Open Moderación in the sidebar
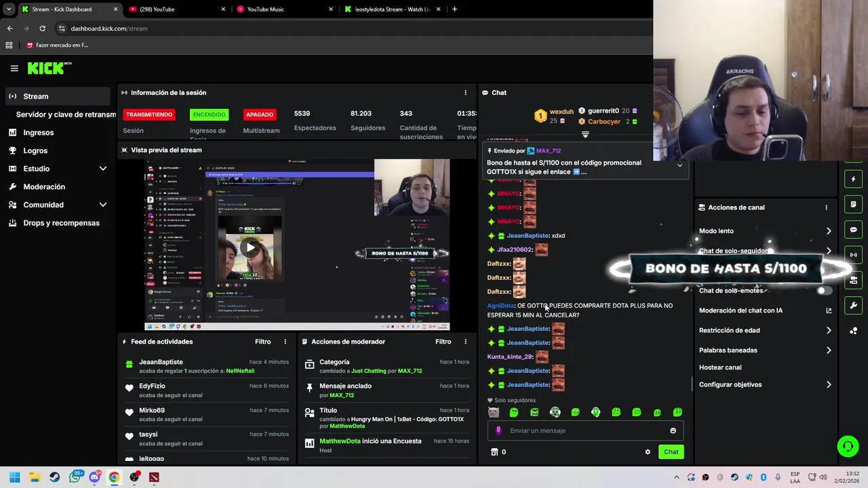The width and height of the screenshot is (868, 488). 44,187
